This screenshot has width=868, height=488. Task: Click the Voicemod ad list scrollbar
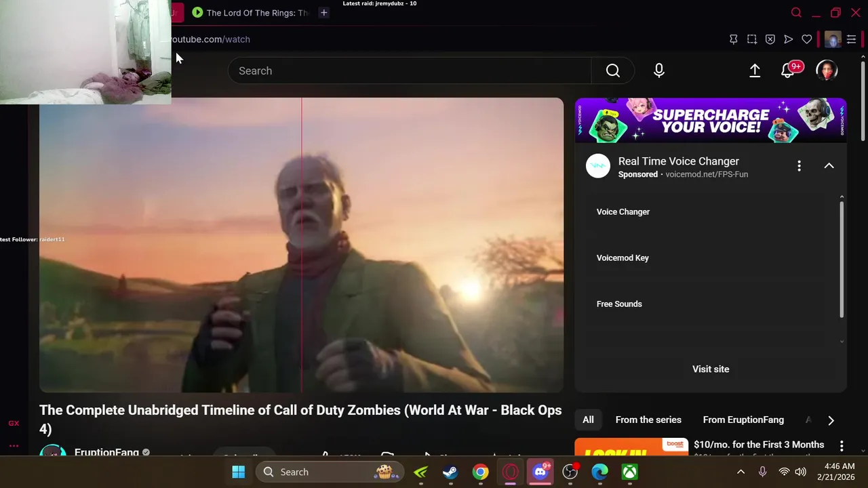pyautogui.click(x=842, y=259)
